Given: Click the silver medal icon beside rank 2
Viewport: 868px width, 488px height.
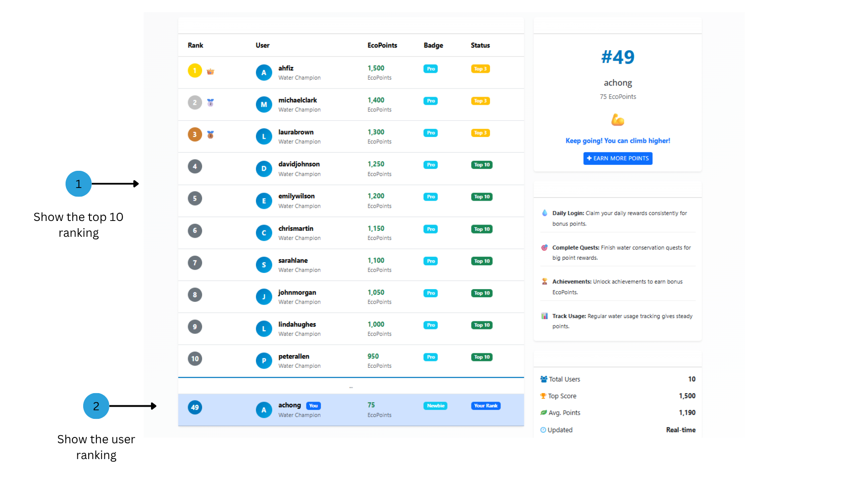Looking at the screenshot, I should 210,103.
